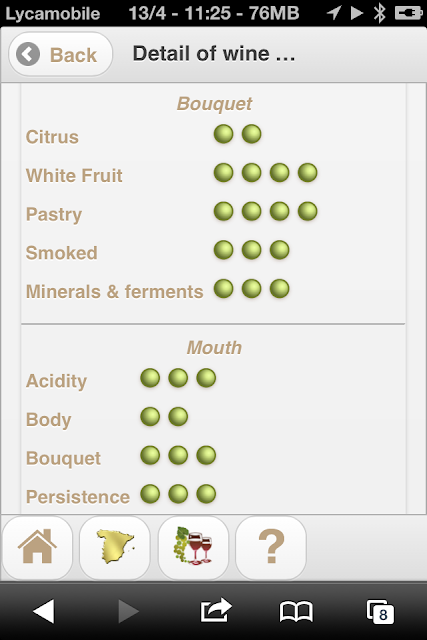Tap the Bouquet section heading
Screen dimensions: 427x640
214,104
